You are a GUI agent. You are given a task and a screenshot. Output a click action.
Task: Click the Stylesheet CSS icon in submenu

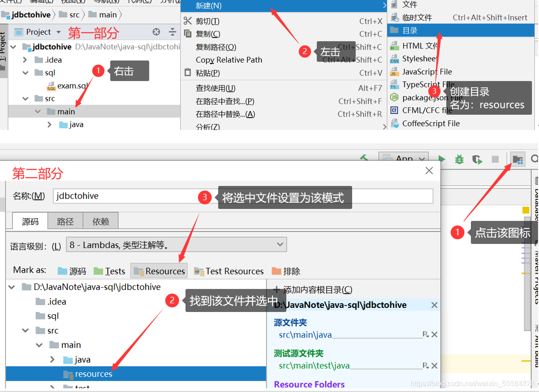pos(394,59)
